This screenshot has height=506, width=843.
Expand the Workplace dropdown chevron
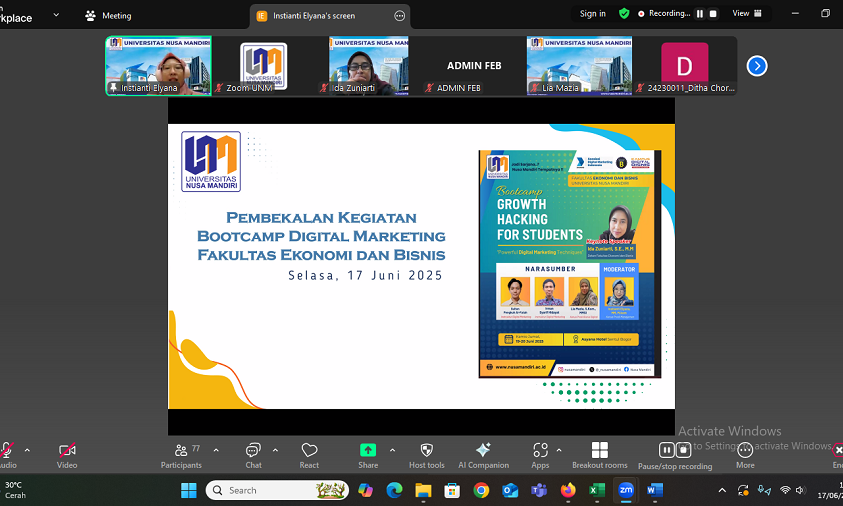click(x=56, y=15)
